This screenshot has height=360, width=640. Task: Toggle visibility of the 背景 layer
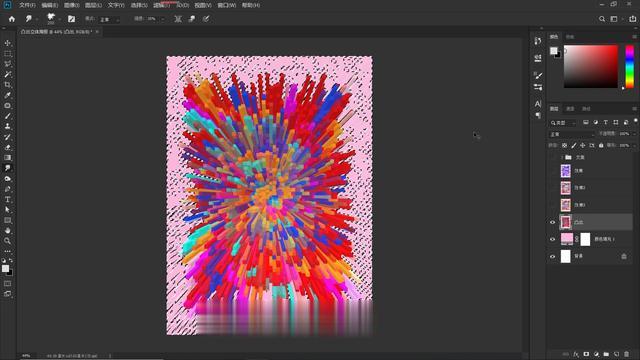click(553, 256)
